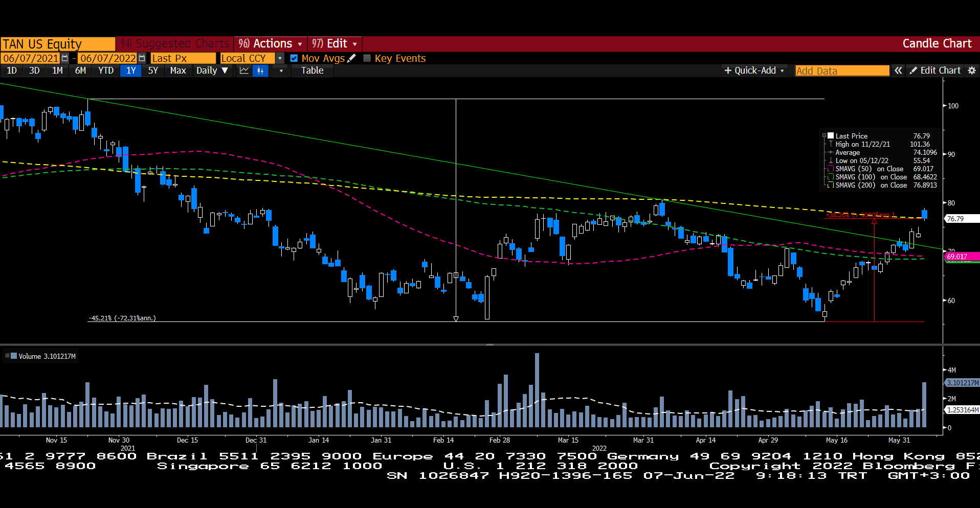Open the Quick-Add dropdown
Screen dimensions: 980x508
tap(755, 71)
